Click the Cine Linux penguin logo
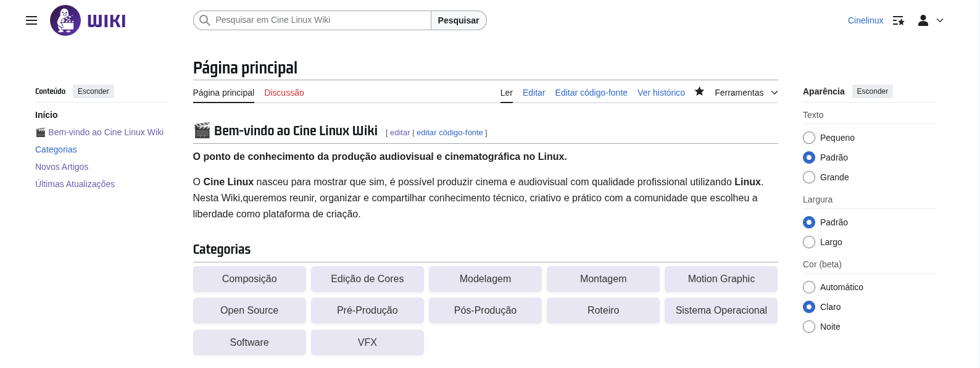 coord(65,20)
